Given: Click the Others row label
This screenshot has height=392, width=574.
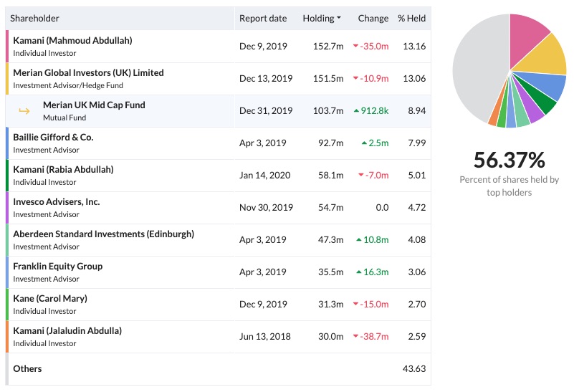Looking at the screenshot, I should tap(27, 368).
